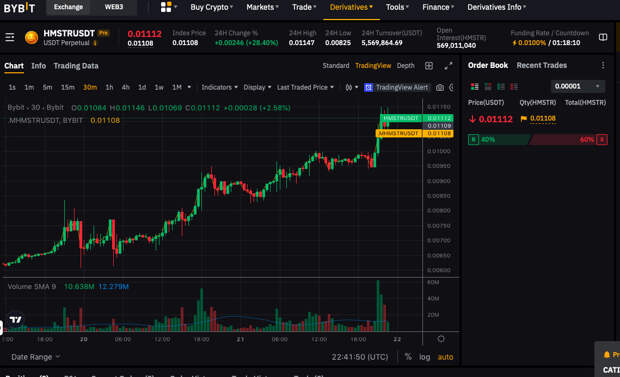Click the TradingView Alert button
The image size is (620, 377).
click(x=396, y=87)
